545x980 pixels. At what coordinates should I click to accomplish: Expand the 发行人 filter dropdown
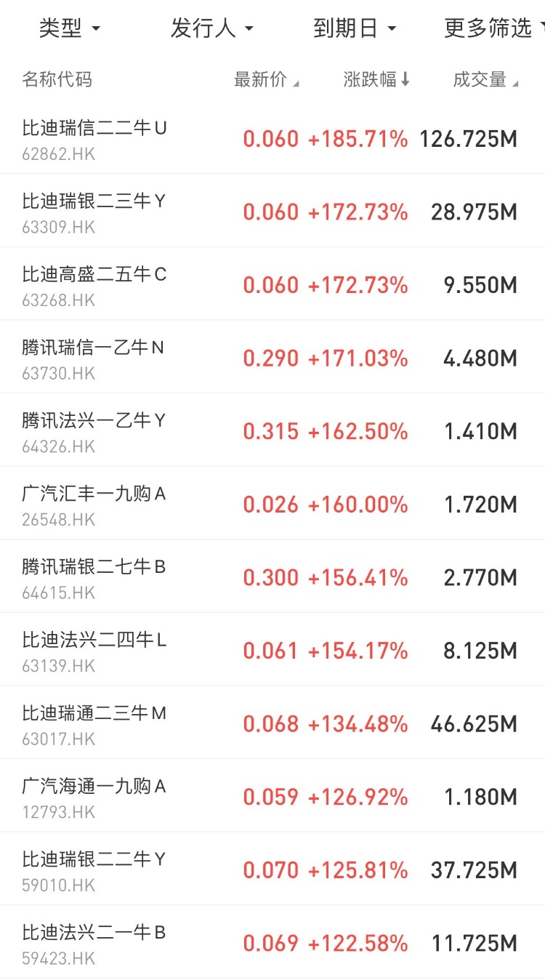[211, 29]
